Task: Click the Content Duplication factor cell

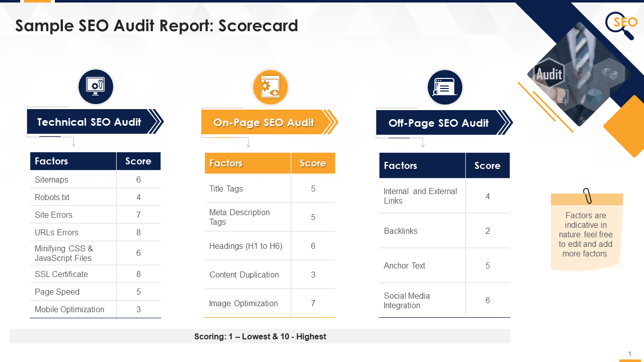Action: tap(248, 275)
